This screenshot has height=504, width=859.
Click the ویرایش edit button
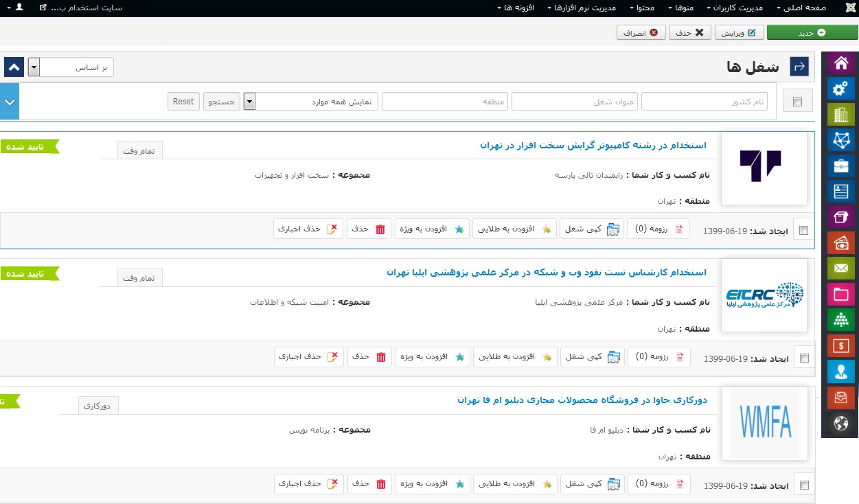pyautogui.click(x=739, y=32)
